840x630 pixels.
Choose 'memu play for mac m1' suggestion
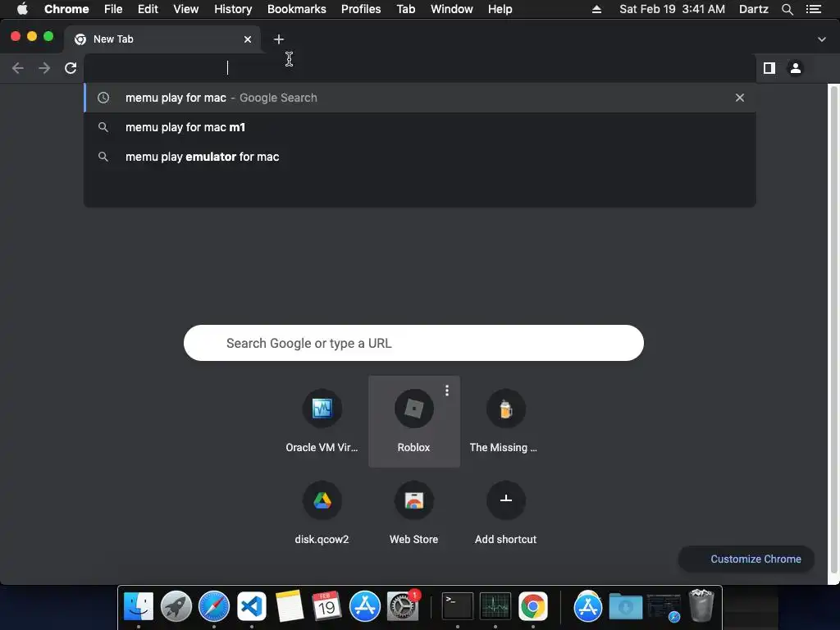click(x=420, y=127)
